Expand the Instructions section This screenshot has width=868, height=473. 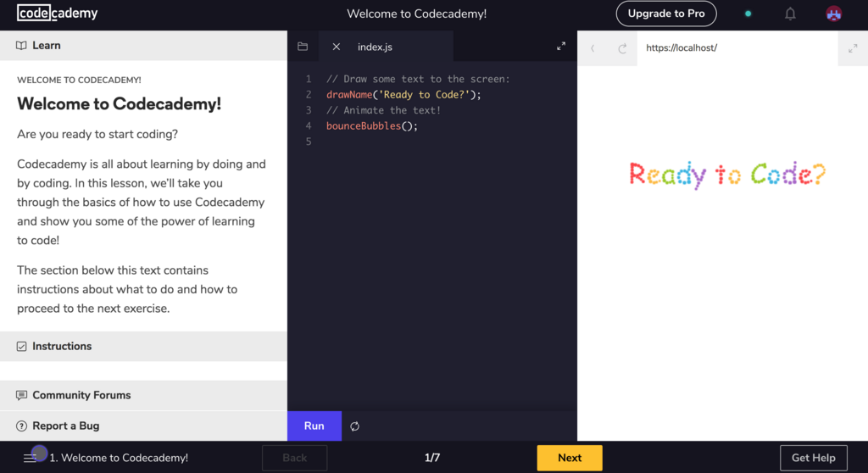143,346
